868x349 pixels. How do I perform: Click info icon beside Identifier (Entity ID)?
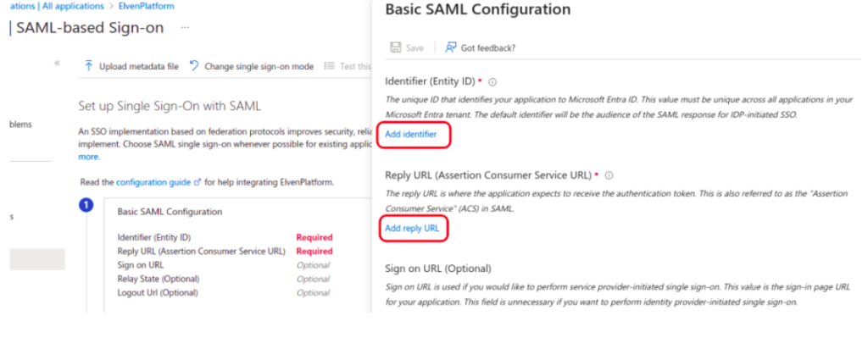coord(492,82)
